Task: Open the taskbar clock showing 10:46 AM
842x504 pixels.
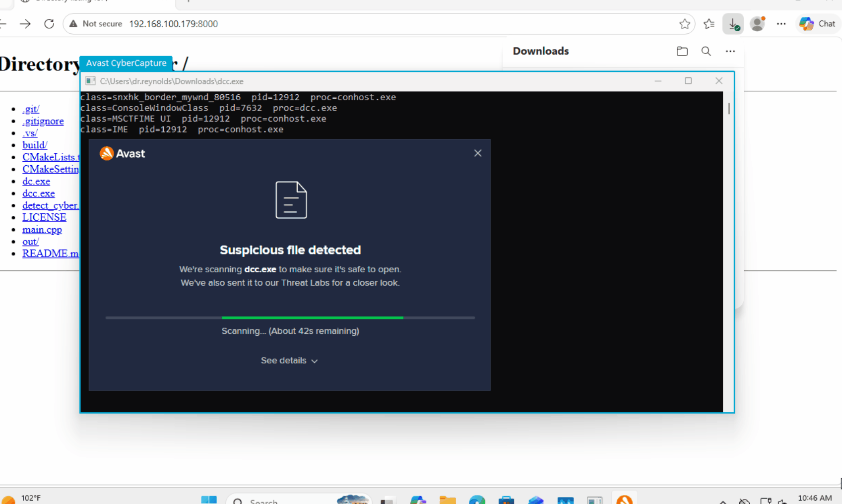Action: point(815,499)
